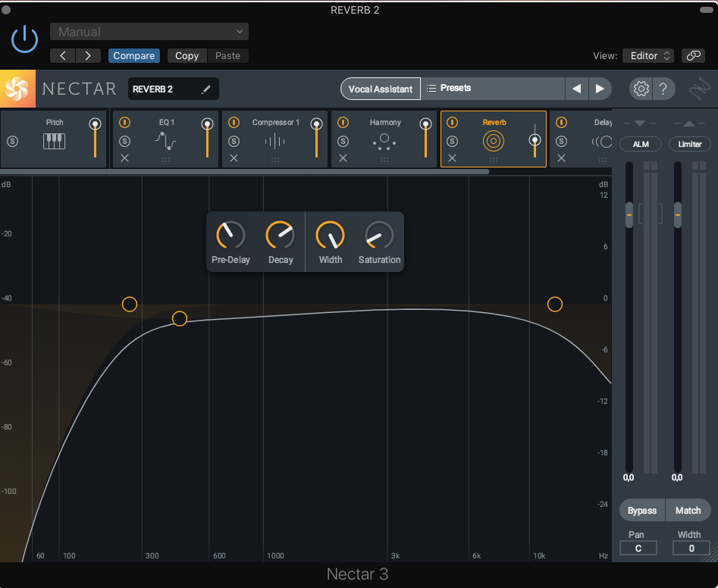
Task: Enable the ALM button
Action: [640, 144]
